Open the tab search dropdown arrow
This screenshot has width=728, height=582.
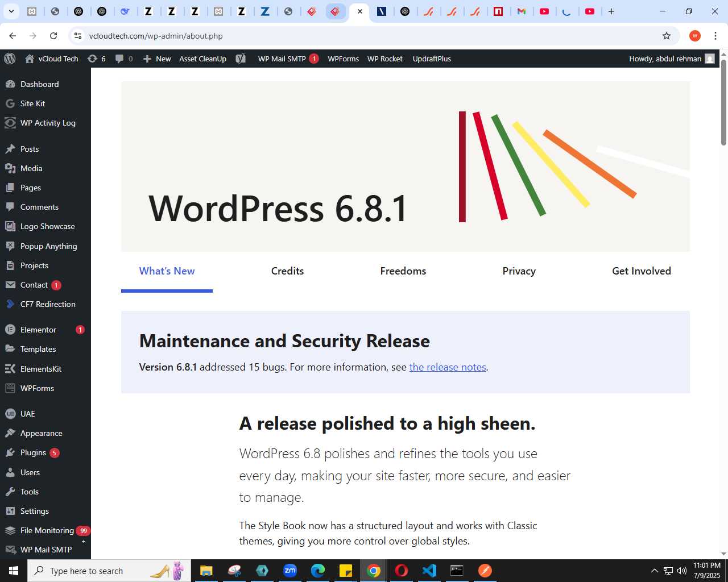11,11
